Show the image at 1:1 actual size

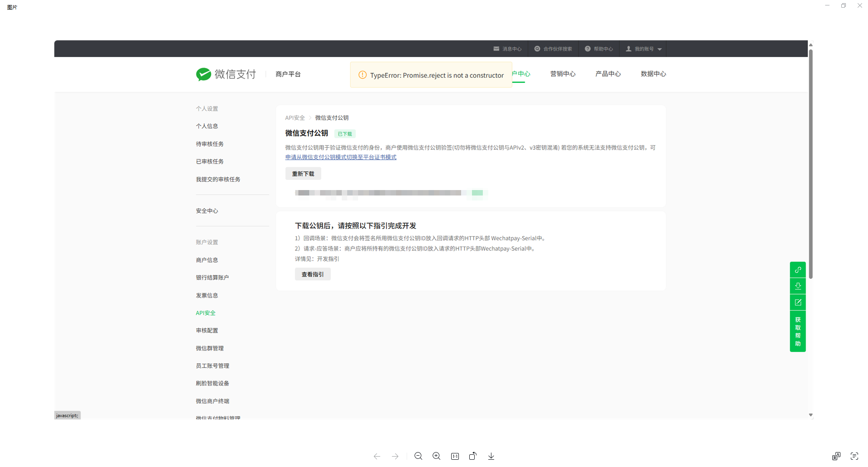click(x=455, y=456)
